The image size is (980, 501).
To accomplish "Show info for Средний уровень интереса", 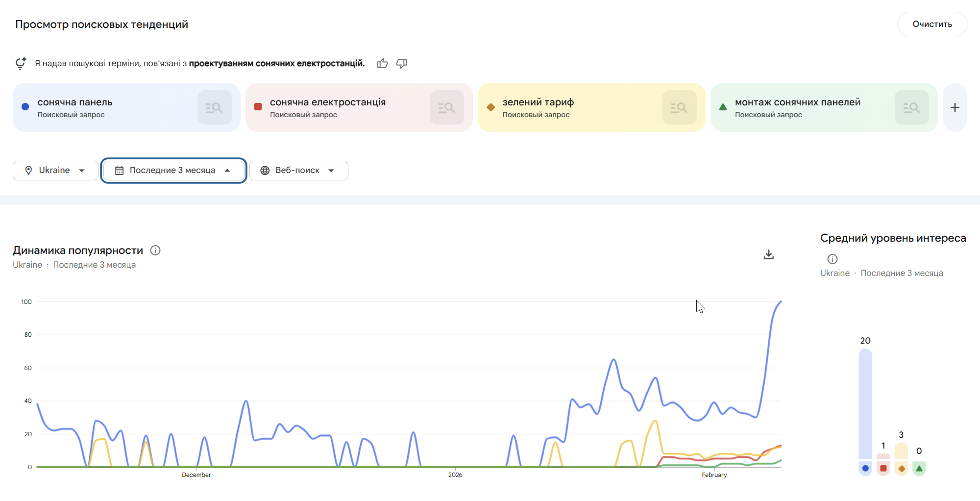I will [832, 259].
